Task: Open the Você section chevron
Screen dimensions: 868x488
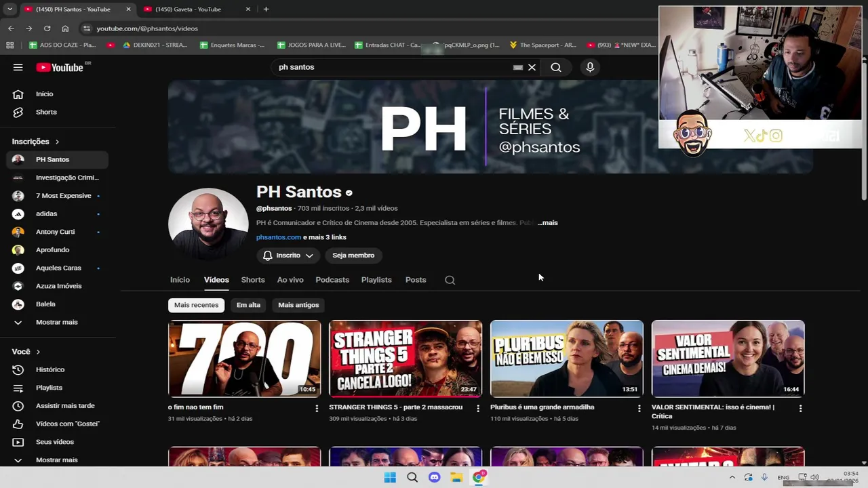Action: [38, 352]
